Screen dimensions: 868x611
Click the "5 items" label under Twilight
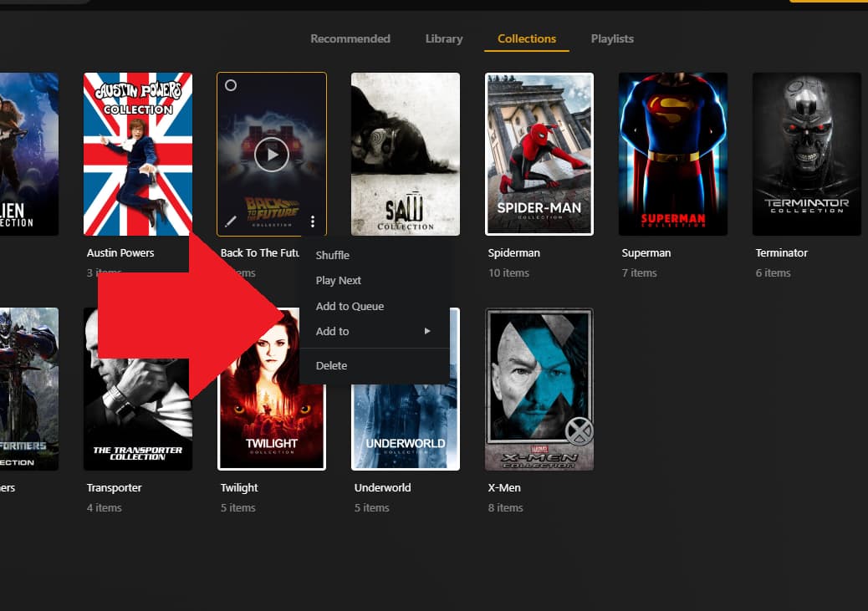pyautogui.click(x=238, y=507)
